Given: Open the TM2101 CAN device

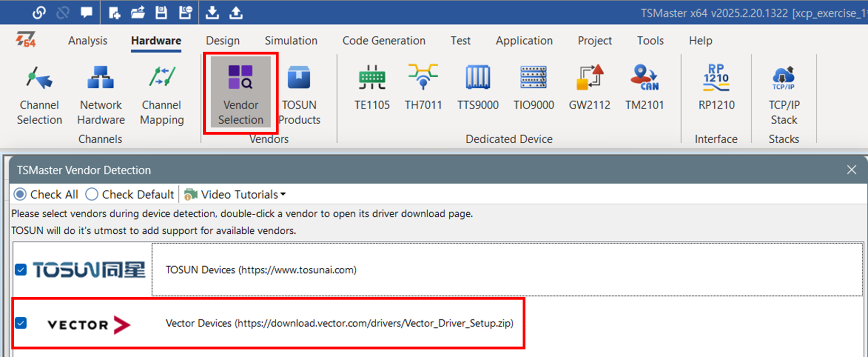Looking at the screenshot, I should point(644,88).
